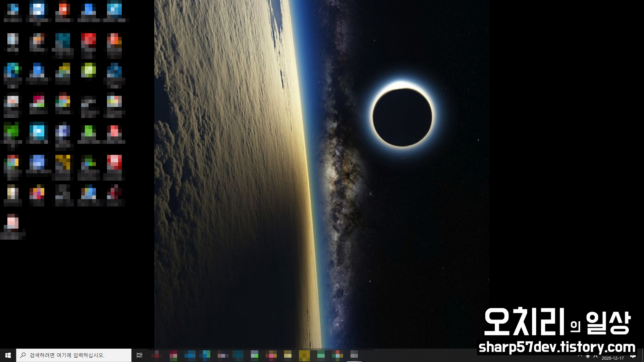The image size is (644, 362).
Task: Click the taskbar search input box
Action: (x=74, y=355)
